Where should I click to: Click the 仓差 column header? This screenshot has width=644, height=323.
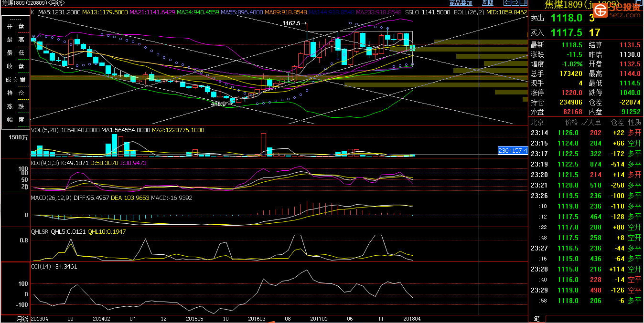(x=618, y=123)
